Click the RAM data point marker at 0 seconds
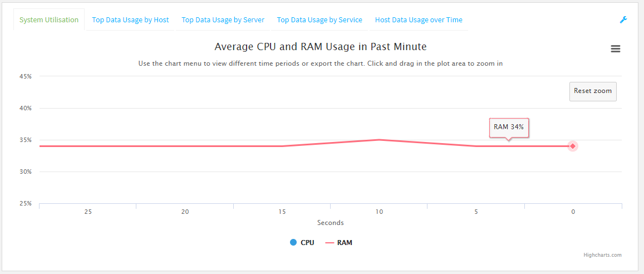The image size is (644, 274). 572,146
